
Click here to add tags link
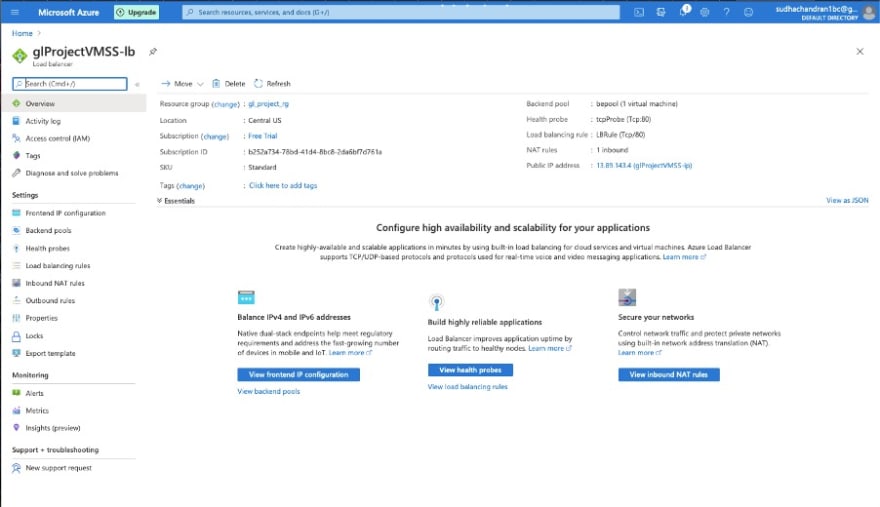[283, 185]
